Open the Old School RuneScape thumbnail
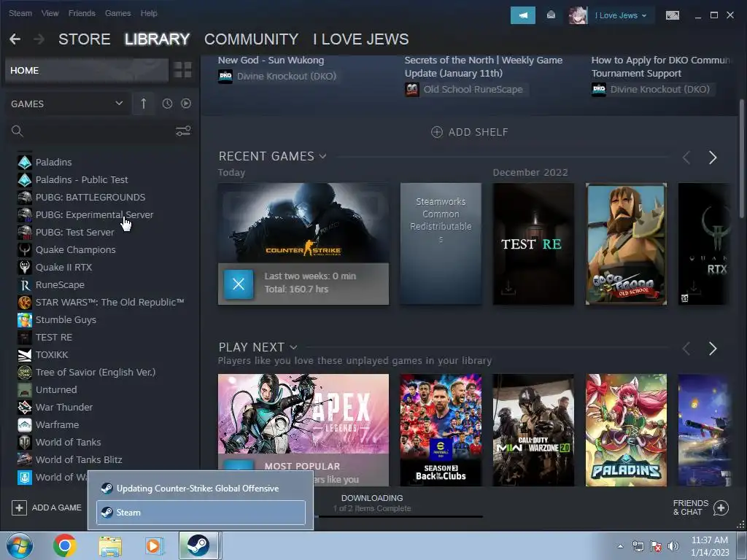Image resolution: width=747 pixels, height=560 pixels. click(x=626, y=244)
